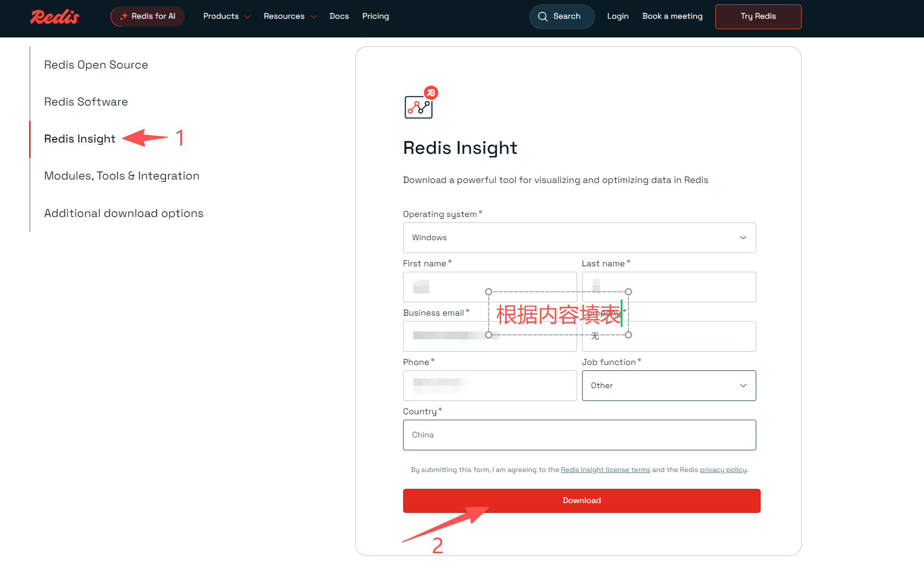This screenshot has width=924, height=581.
Task: Select Redis Insight in sidebar
Action: pyautogui.click(x=80, y=139)
